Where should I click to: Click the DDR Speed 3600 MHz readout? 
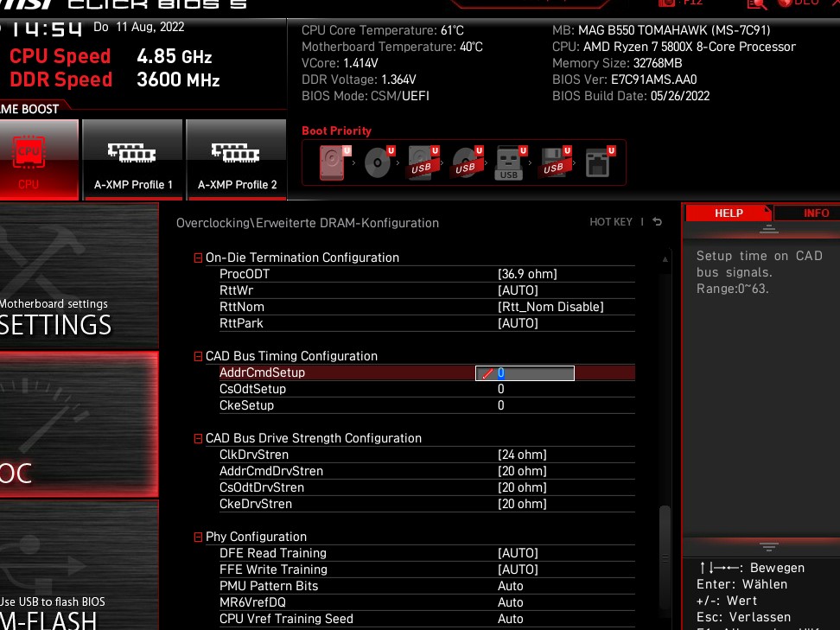(115, 80)
